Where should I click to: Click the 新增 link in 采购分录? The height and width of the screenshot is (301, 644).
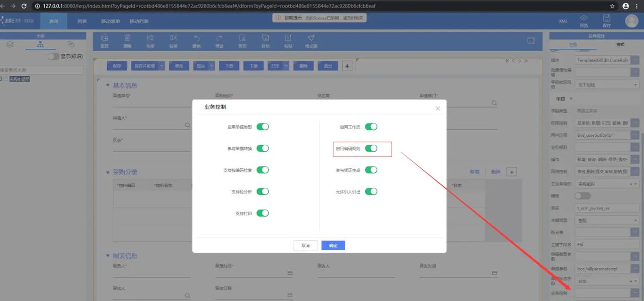click(x=474, y=172)
